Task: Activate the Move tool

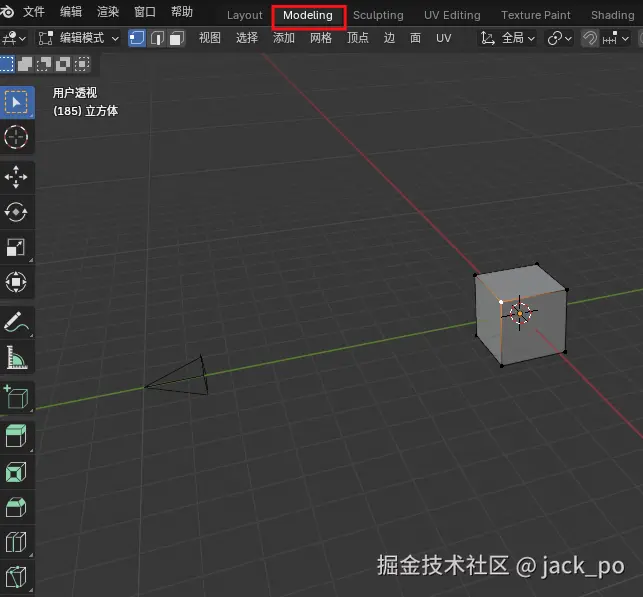Action: pyautogui.click(x=16, y=177)
